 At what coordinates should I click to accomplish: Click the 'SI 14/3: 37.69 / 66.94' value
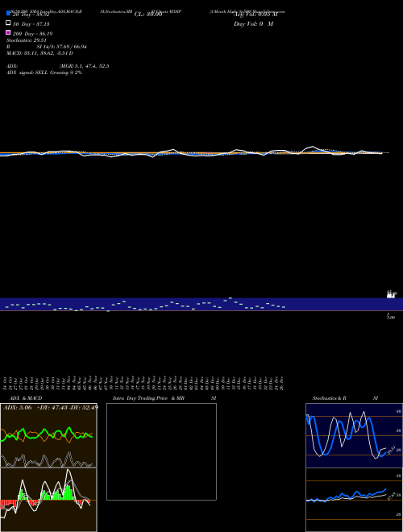point(62,47)
